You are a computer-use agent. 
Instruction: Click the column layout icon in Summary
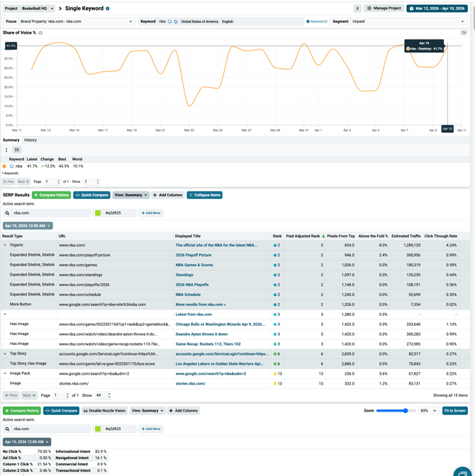(x=17, y=150)
